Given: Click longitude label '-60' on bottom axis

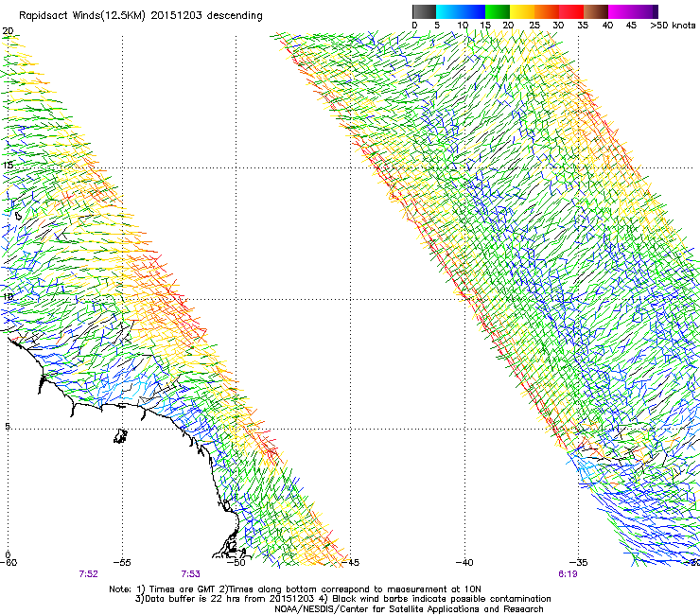Looking at the screenshot, I should pyautogui.click(x=9, y=563).
